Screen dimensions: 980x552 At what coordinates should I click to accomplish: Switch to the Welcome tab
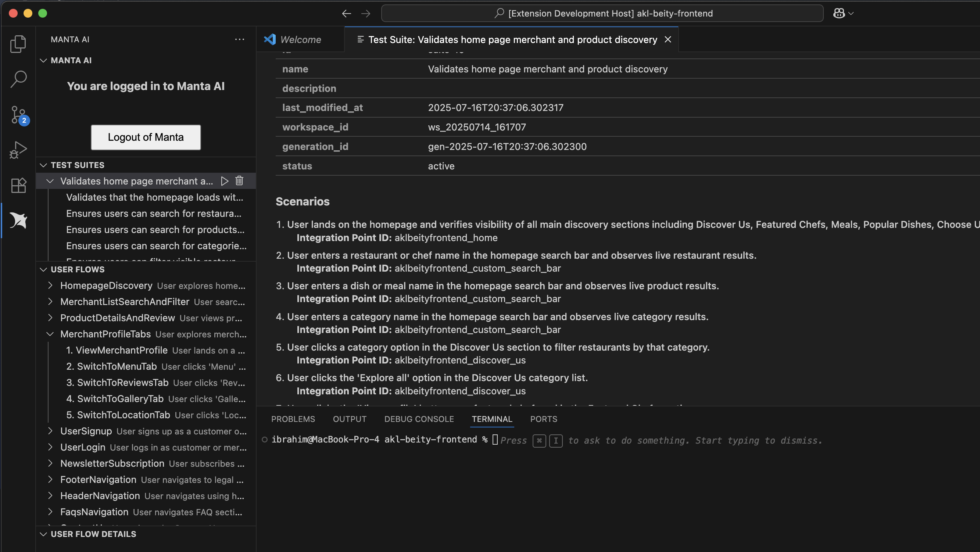tap(300, 40)
